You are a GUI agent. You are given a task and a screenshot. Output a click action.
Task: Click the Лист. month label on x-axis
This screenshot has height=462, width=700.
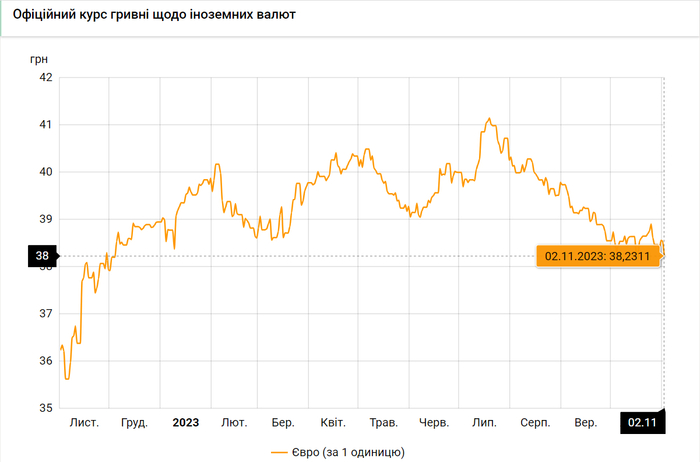[84, 423]
